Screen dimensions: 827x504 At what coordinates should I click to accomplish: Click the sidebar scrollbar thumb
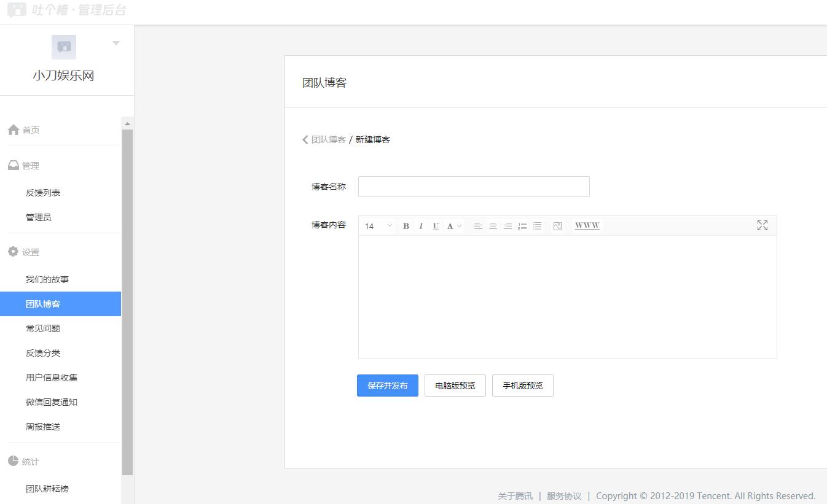127,303
